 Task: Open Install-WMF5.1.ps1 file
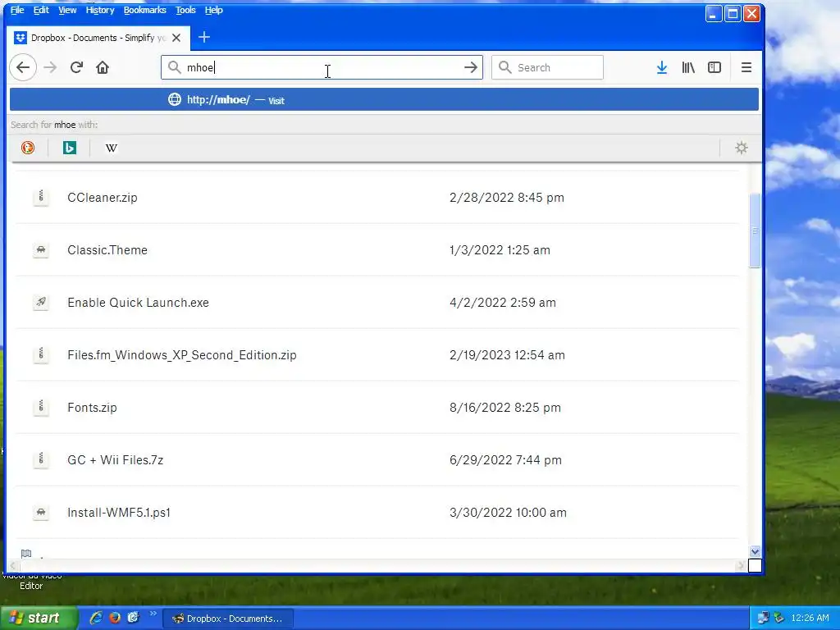[x=119, y=512]
